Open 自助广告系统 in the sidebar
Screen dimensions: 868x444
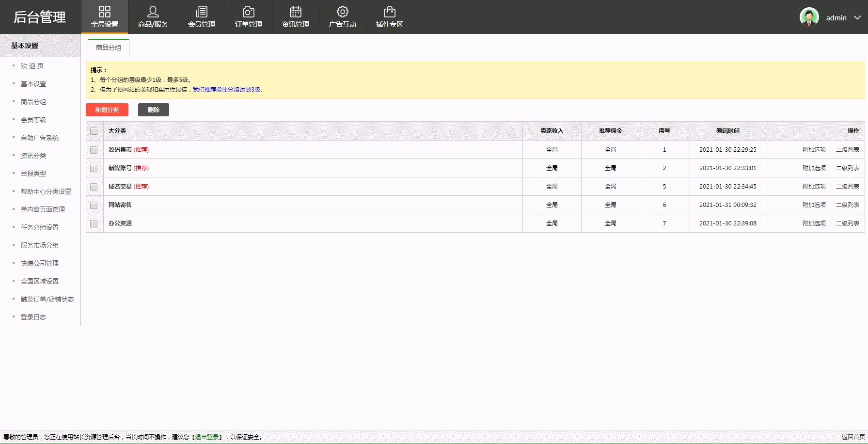(40, 138)
